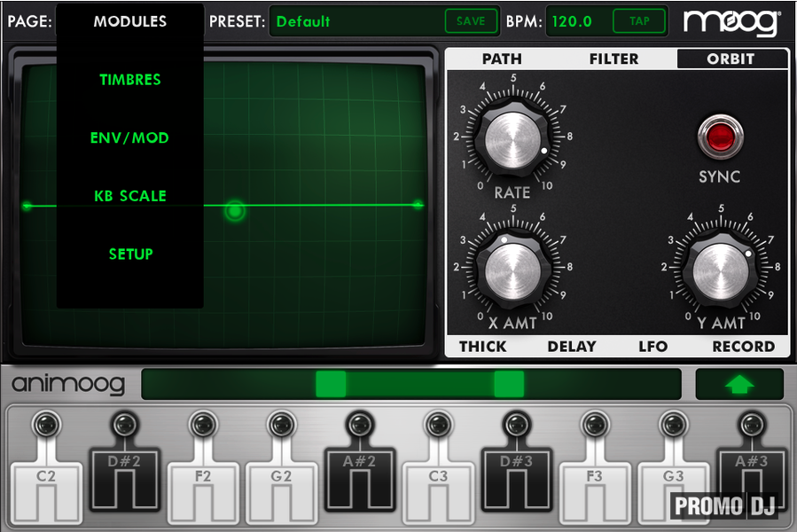Click the round knob above the G3 key

pyautogui.click(x=674, y=424)
